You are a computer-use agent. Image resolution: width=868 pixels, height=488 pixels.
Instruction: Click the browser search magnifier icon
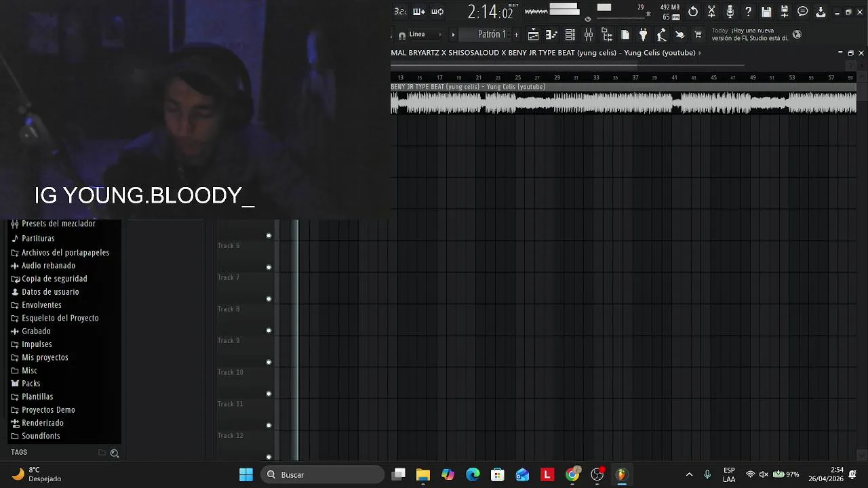115,453
